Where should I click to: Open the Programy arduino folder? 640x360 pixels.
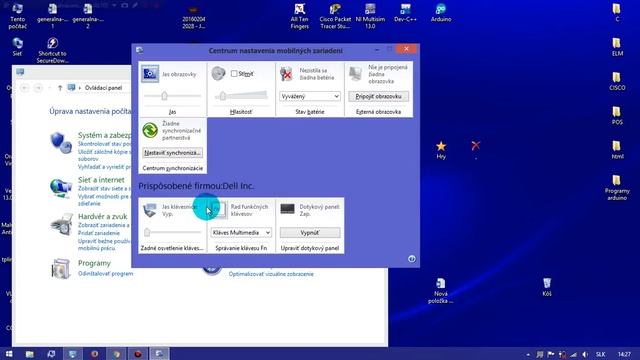(617, 188)
